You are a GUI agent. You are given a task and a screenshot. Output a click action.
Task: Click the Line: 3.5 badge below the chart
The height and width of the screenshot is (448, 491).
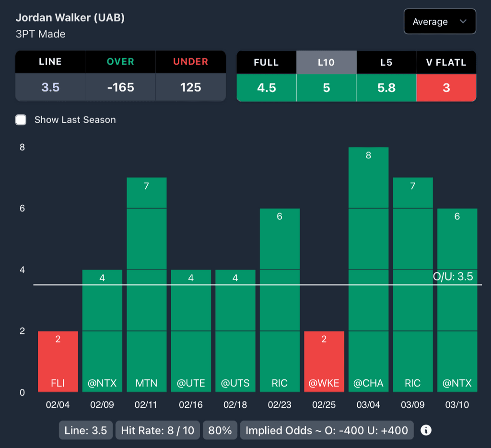(x=85, y=430)
